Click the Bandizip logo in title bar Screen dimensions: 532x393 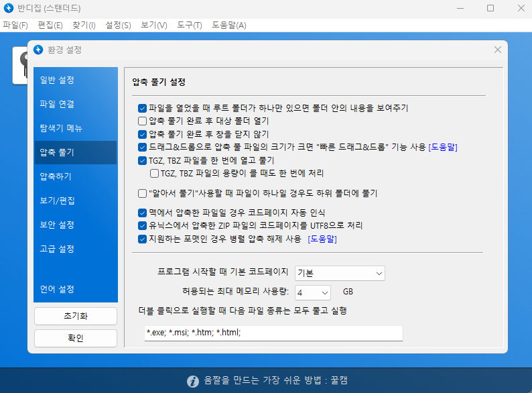[x=9, y=8]
